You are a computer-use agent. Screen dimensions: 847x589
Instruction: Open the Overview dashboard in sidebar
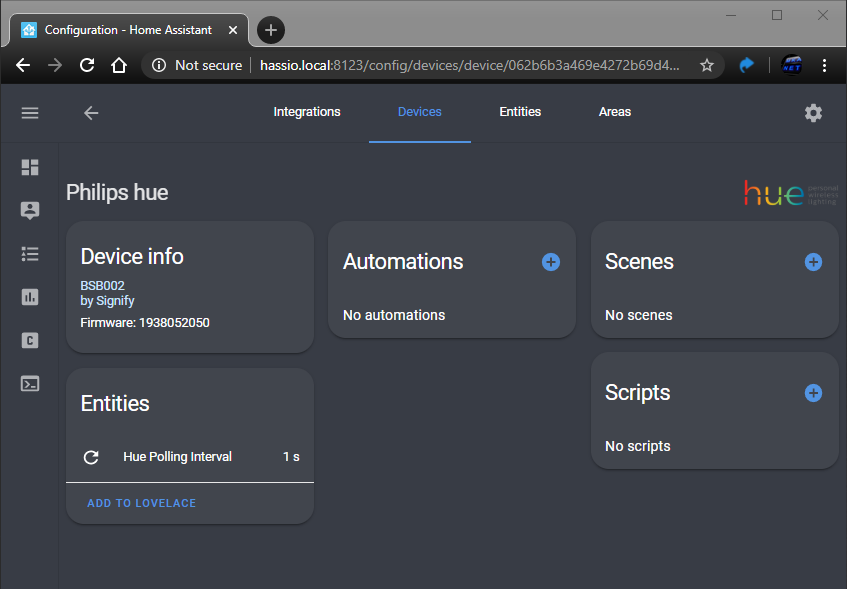[x=30, y=168]
